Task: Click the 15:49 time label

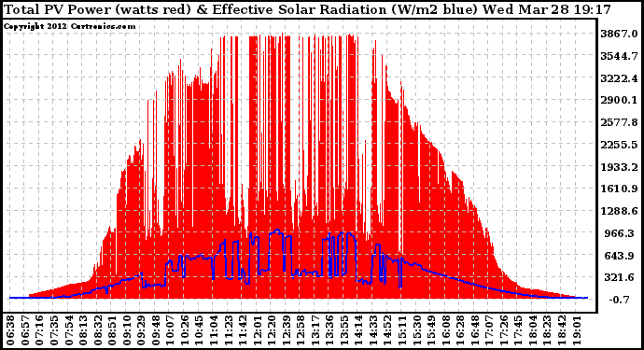Action: click(432, 329)
